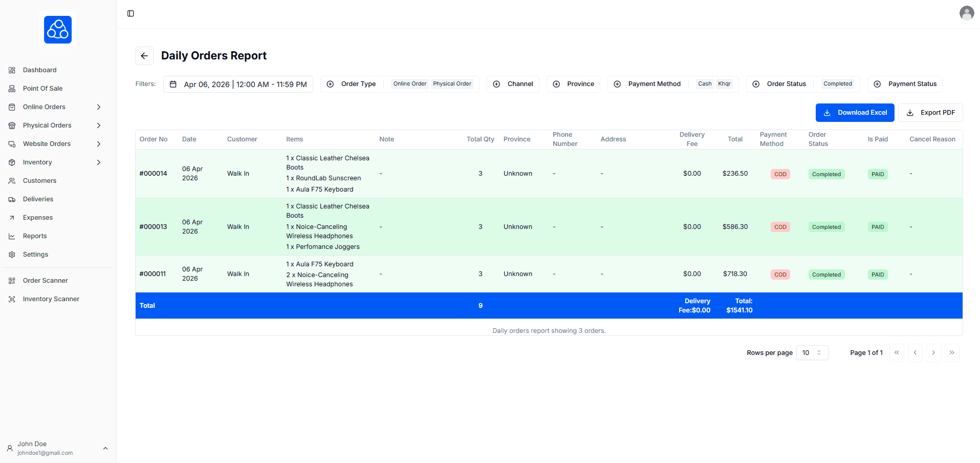Expand the Website Orders submenu chevron
Image resolution: width=980 pixels, height=463 pixels.
pos(99,144)
